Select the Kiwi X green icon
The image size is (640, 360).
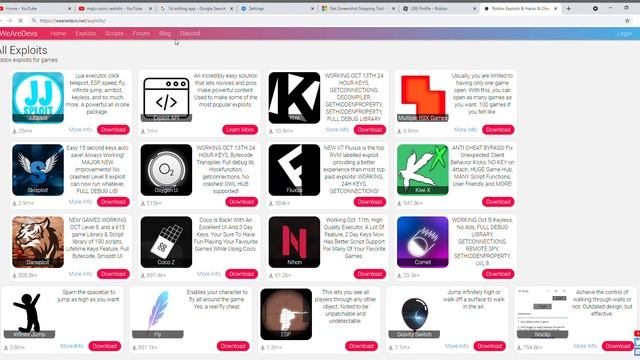422,170
